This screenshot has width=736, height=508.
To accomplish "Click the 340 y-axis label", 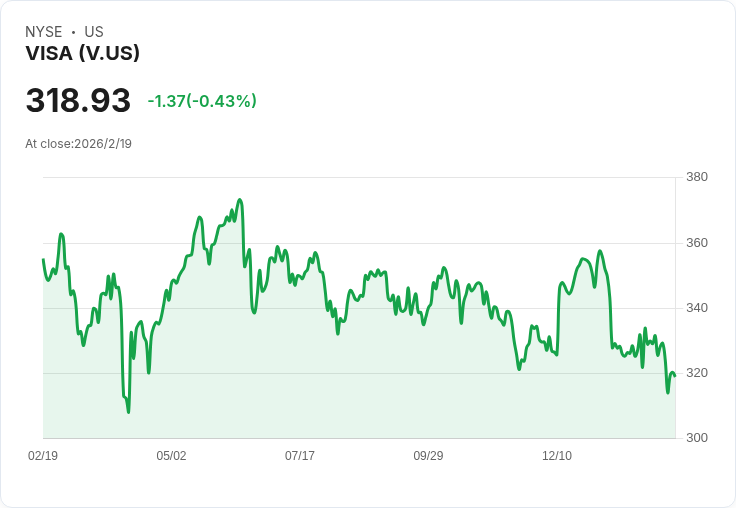I will tap(697, 308).
